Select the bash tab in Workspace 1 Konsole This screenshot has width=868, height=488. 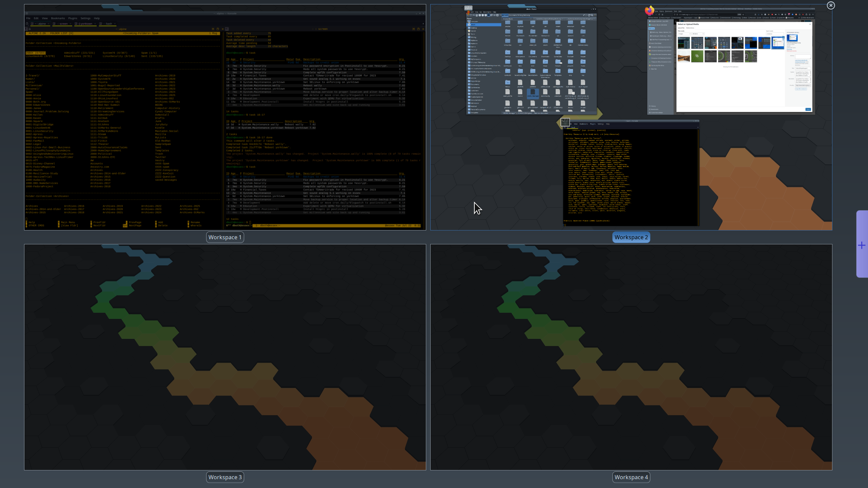coord(108,24)
